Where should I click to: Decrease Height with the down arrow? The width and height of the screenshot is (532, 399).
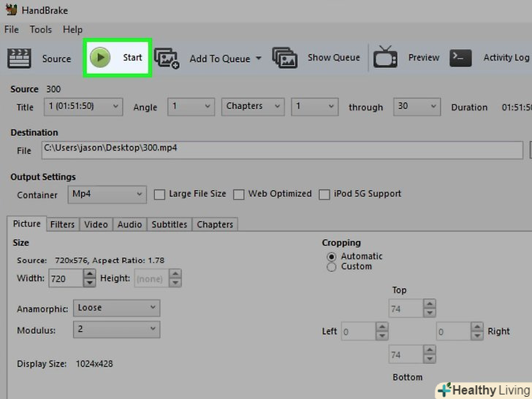point(175,283)
